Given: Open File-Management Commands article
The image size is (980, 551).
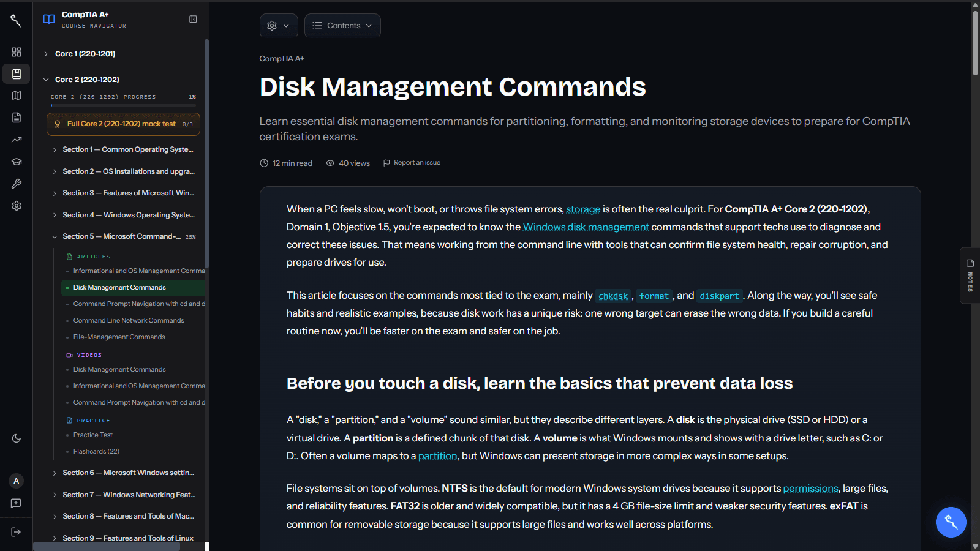Looking at the screenshot, I should (x=119, y=337).
